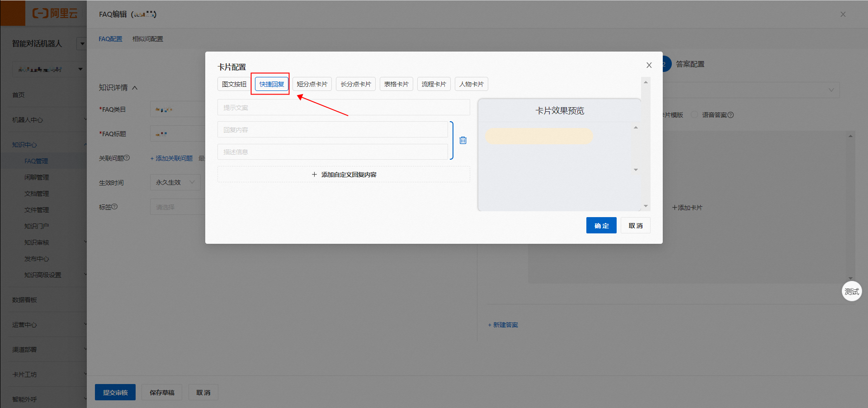The image size is (868, 408).
Task: Select the 语音答案 radio button
Action: [694, 114]
